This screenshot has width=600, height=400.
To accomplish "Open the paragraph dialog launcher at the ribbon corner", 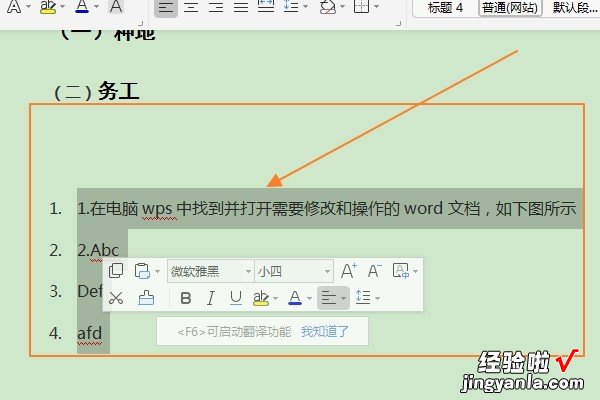I will (399, 24).
